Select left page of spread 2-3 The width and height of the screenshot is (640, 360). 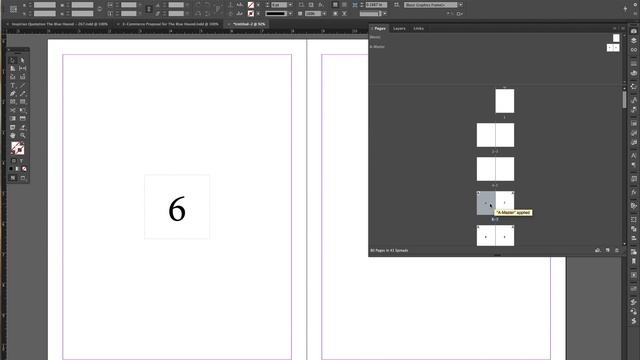(486, 135)
